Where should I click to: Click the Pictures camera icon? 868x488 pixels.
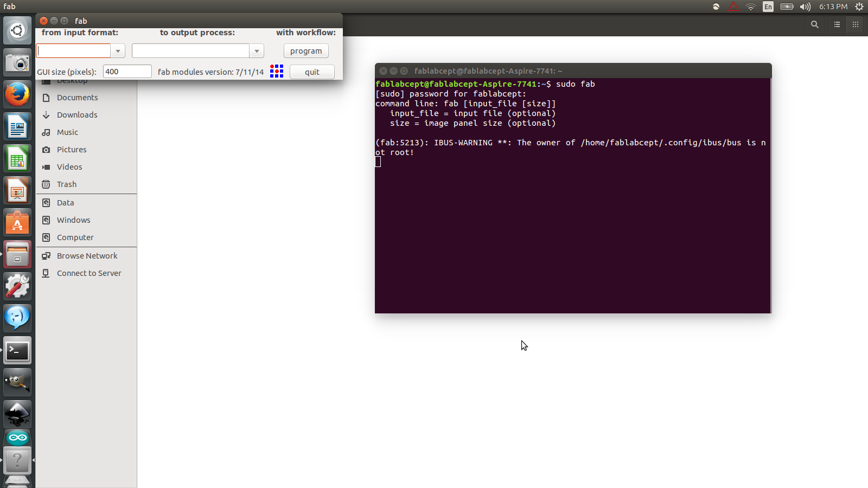click(46, 150)
